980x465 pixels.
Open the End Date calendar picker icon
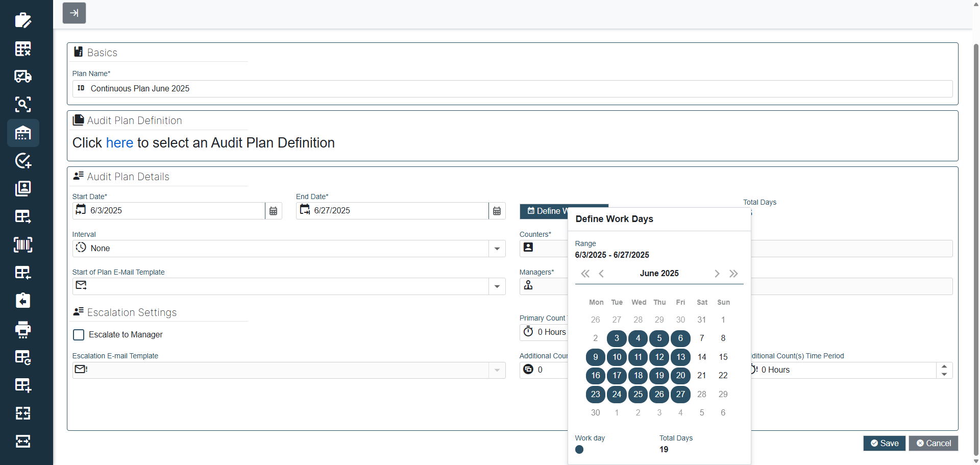(x=497, y=211)
